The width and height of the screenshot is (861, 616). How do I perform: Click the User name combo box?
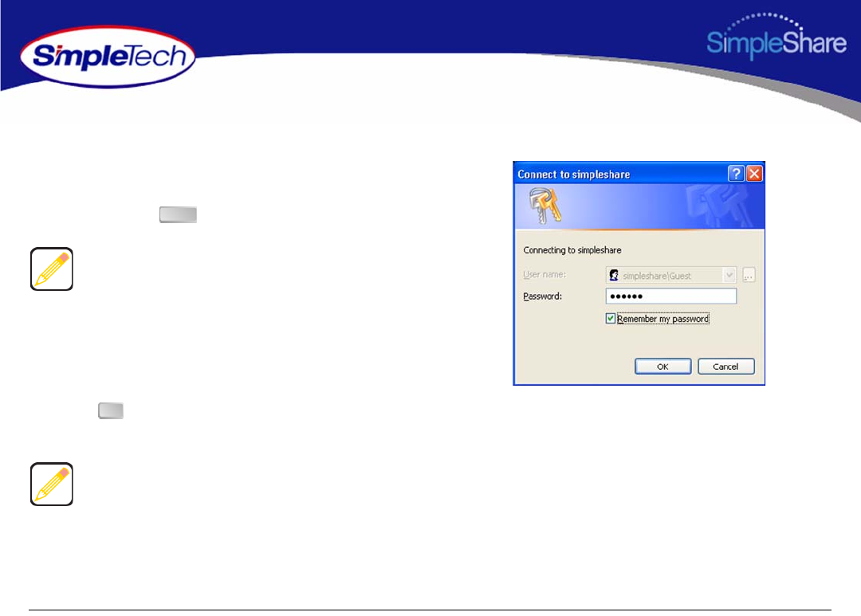[x=671, y=274]
